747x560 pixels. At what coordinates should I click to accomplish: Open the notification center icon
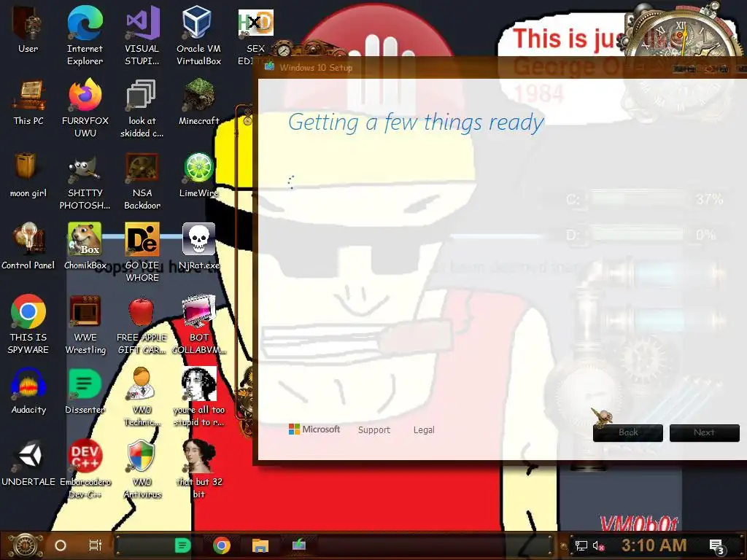point(716,547)
